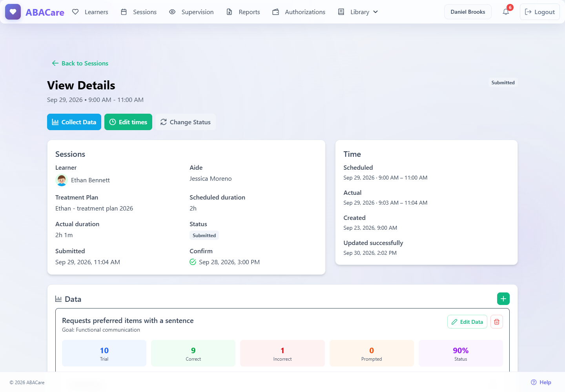Screen dimensions: 565x392
Task: Click the Edit times button
Action: 128,122
